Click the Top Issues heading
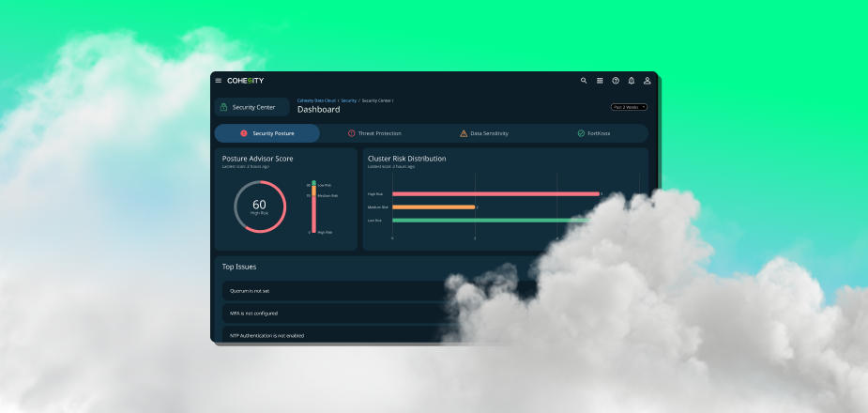Screen dimensions: 868x413 239,267
